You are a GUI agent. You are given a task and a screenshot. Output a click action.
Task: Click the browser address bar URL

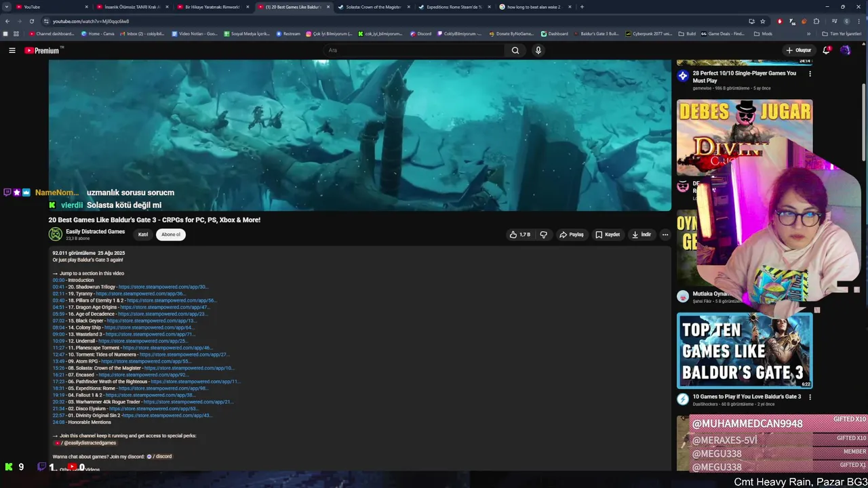pyautogui.click(x=91, y=21)
